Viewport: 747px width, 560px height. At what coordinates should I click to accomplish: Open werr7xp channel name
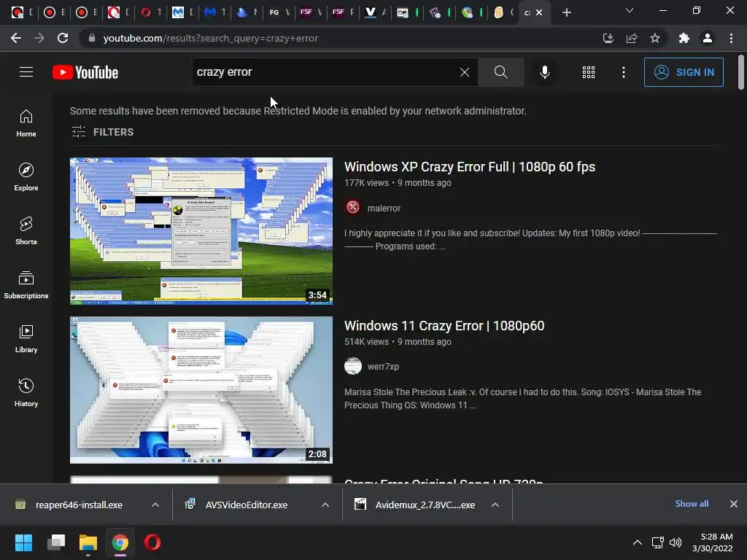383,367
